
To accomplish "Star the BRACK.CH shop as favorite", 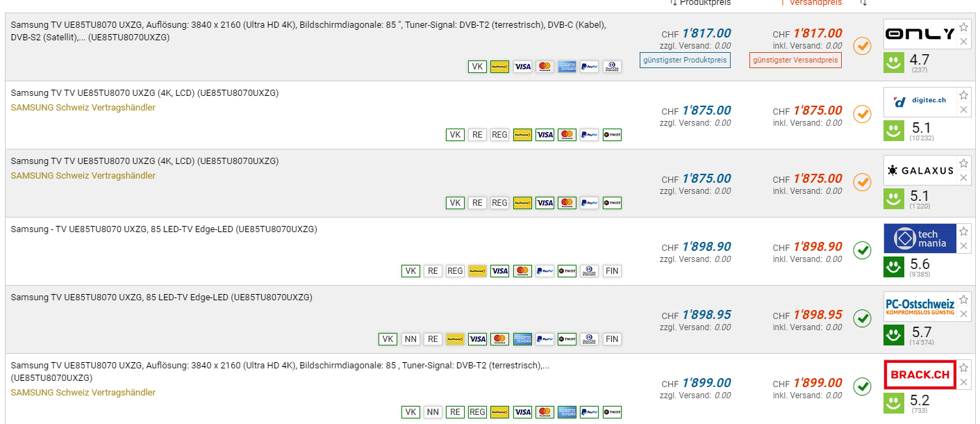I will tap(963, 368).
